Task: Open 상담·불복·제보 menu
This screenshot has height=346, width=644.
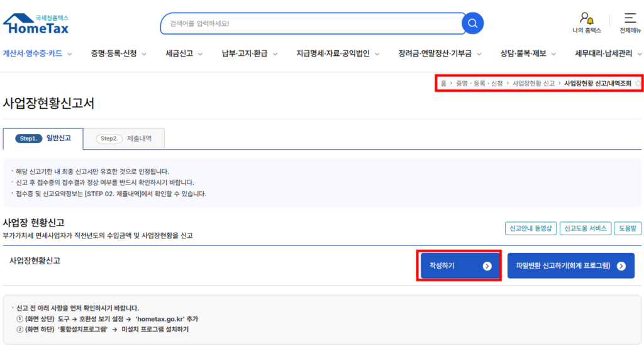Action: (523, 53)
